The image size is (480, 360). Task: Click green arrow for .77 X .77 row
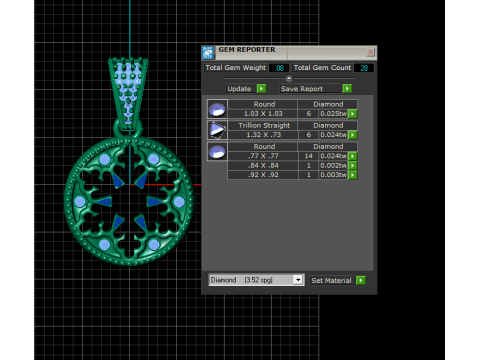[x=353, y=156]
